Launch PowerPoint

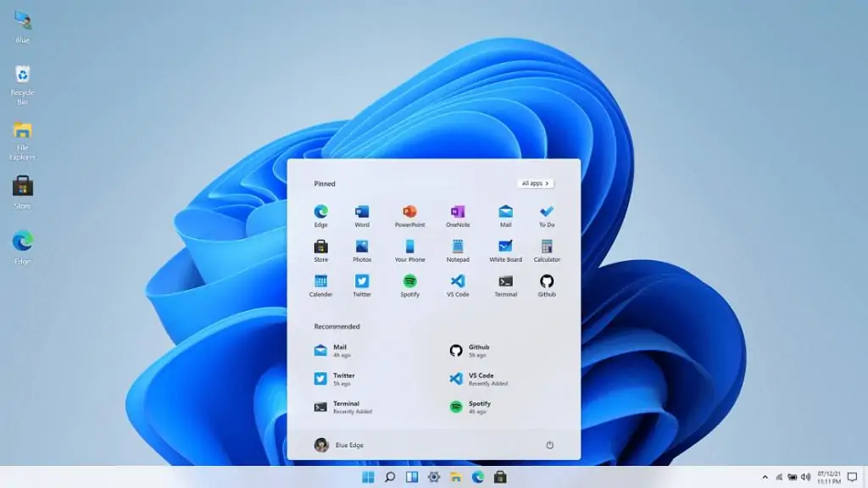(x=409, y=214)
